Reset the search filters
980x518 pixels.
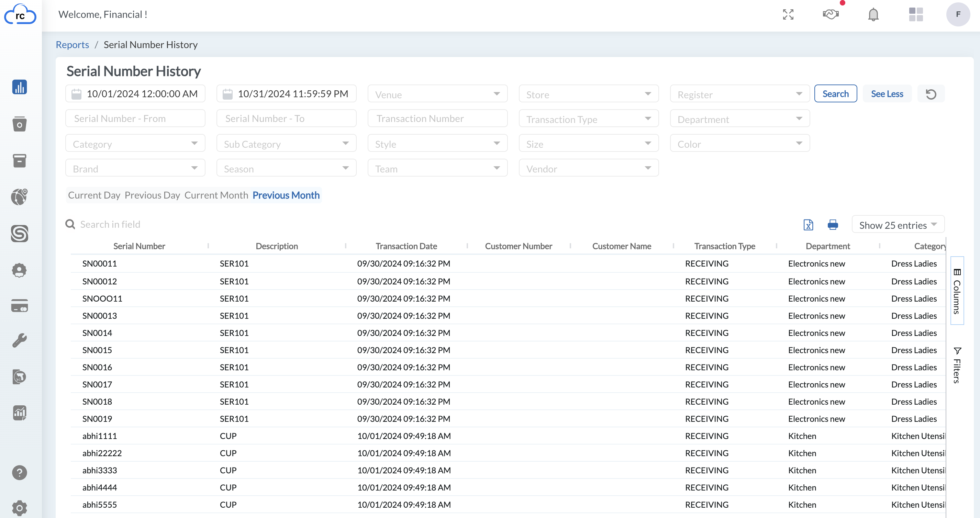point(931,94)
